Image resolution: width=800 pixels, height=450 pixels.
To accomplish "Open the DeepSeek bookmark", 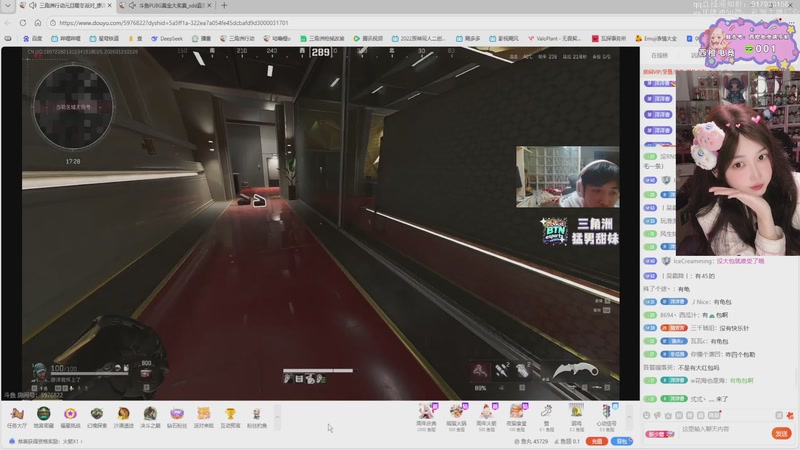I will pos(166,39).
